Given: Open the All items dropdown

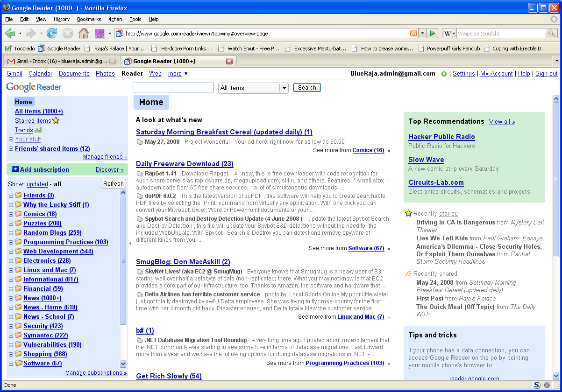Looking at the screenshot, I should [x=253, y=88].
